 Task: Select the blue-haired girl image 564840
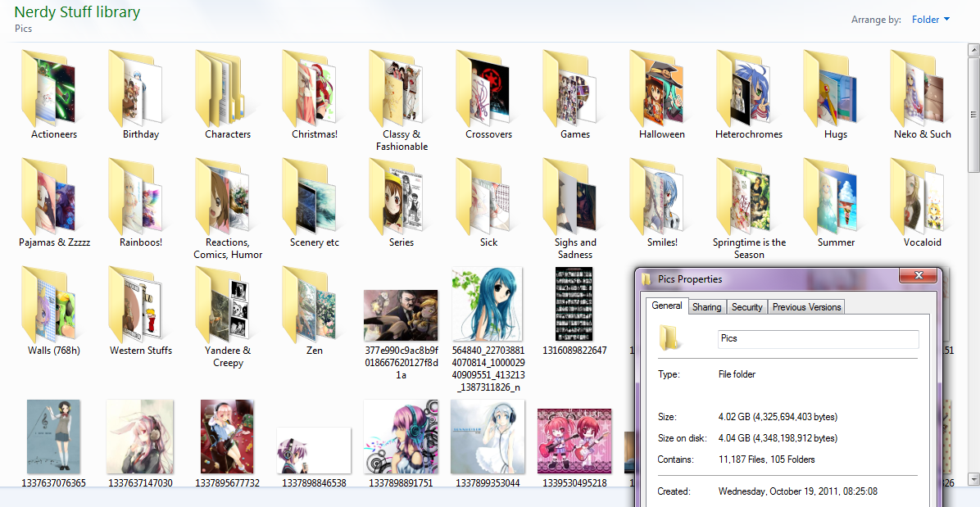click(x=488, y=305)
